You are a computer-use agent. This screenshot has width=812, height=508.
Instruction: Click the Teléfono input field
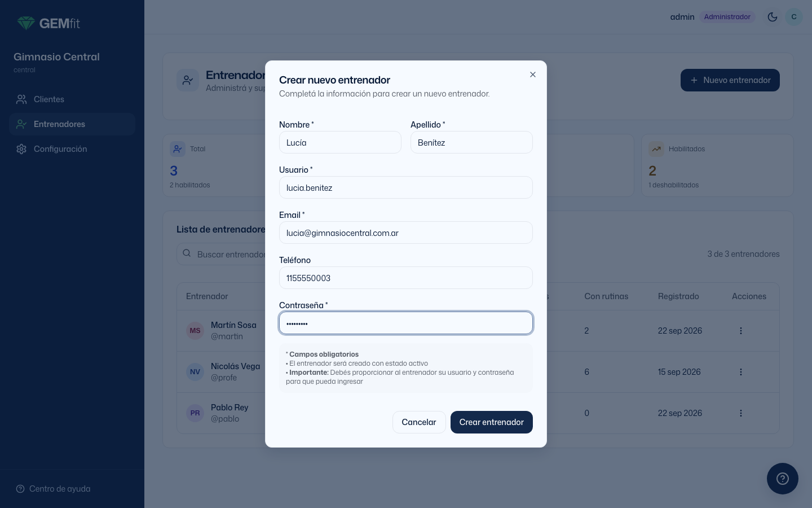(x=406, y=278)
